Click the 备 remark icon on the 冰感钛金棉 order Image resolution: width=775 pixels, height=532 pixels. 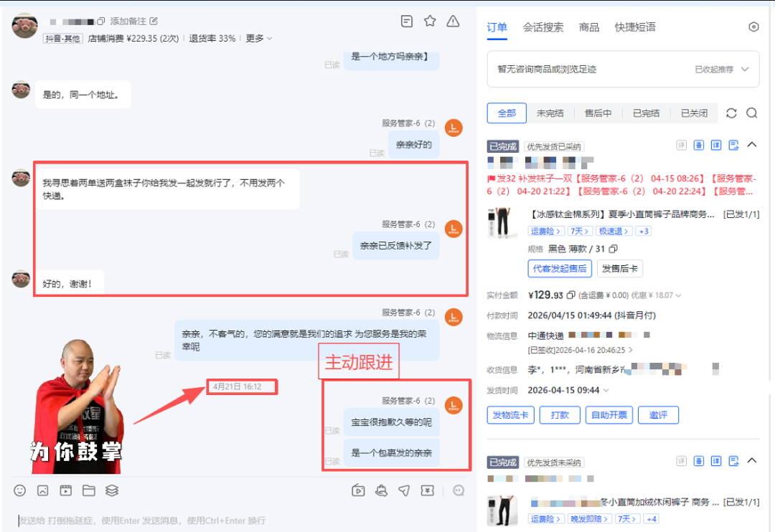click(698, 146)
